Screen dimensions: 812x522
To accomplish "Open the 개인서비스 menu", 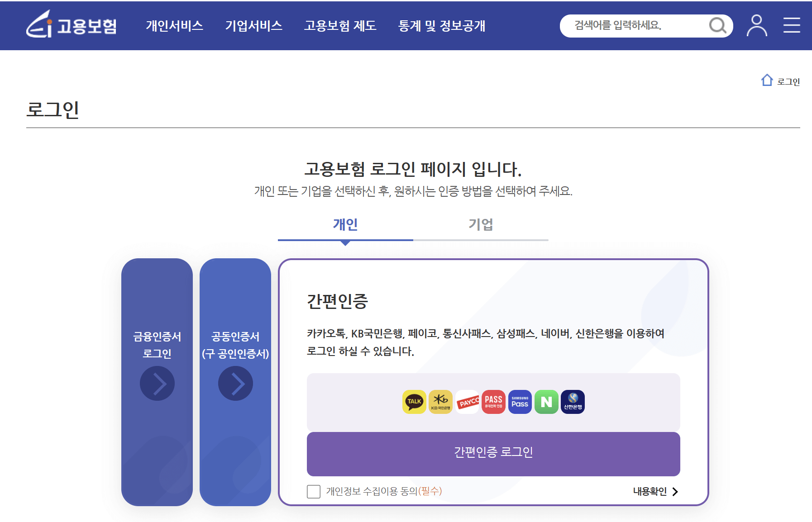I will click(175, 26).
